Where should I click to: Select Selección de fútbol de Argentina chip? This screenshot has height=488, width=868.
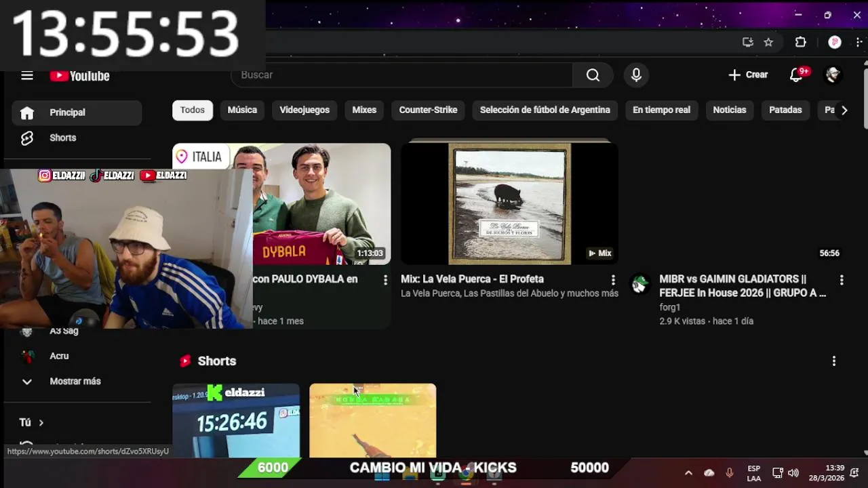coord(545,110)
